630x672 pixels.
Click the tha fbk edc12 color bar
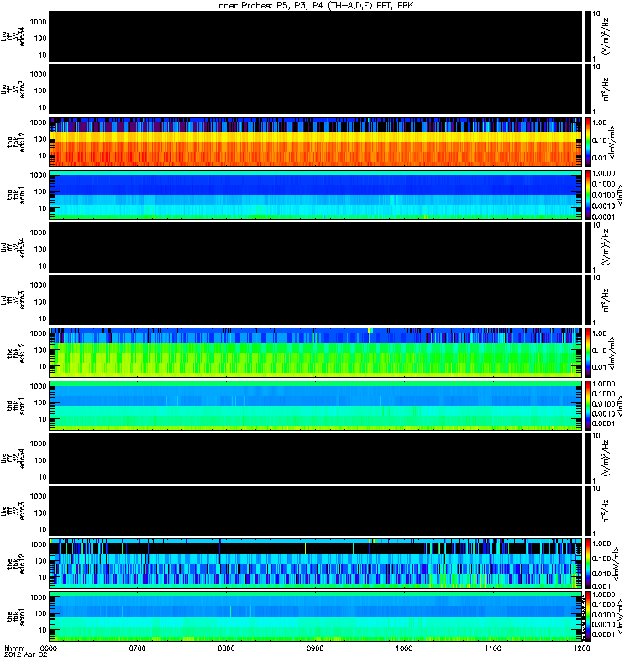[x=587, y=142]
